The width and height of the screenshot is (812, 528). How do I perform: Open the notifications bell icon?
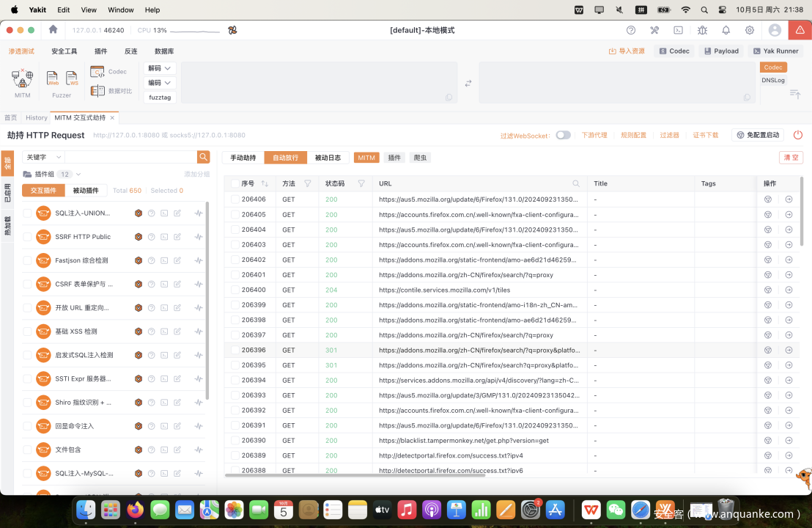tap(726, 30)
